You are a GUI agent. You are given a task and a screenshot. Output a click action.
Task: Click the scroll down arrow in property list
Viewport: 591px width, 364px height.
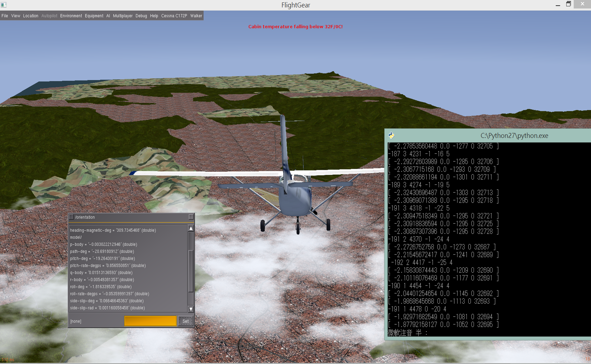tap(191, 309)
